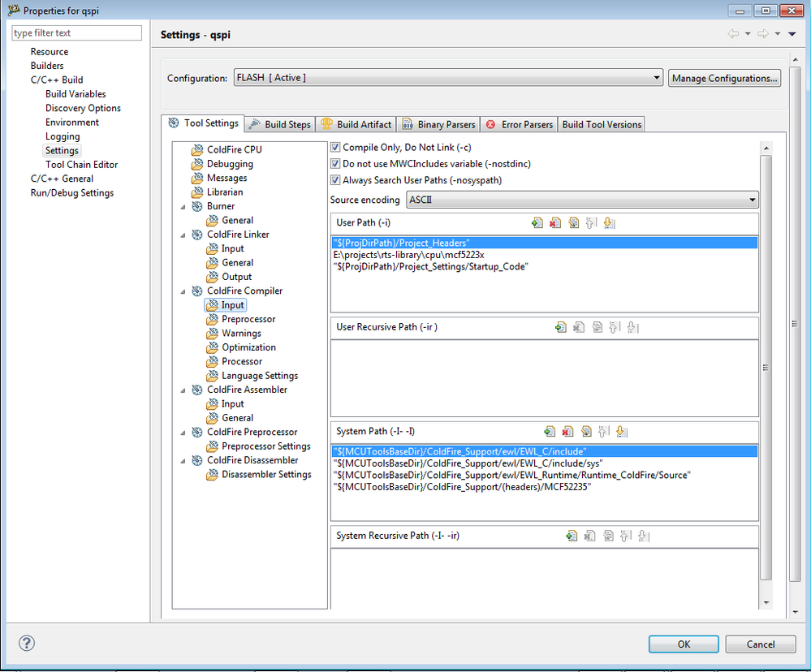Move System Path (-I- -I) entry up

tap(604, 432)
